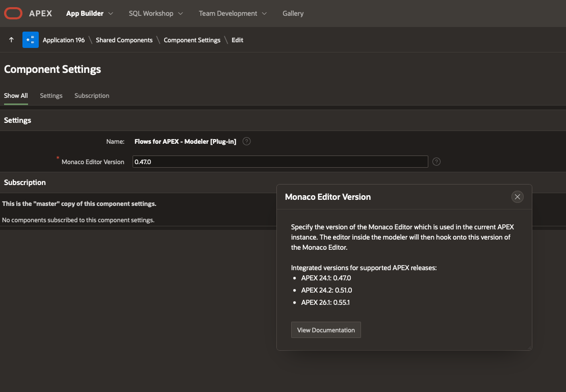Click the APEX text logo

point(40,13)
